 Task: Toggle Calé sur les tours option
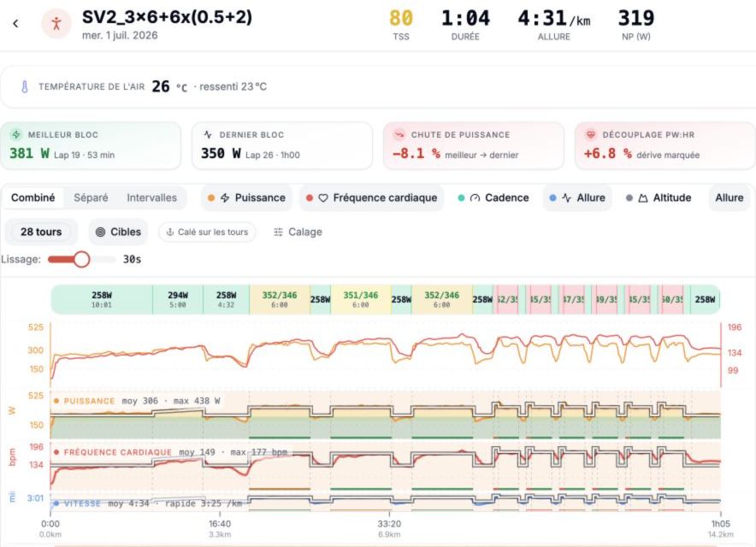pos(207,232)
